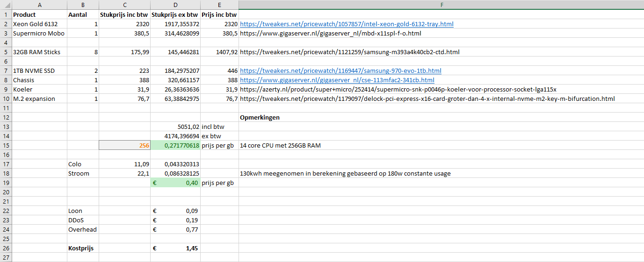Select column header A
Image resolution: width=644 pixels, height=262 pixels.
pos(39,5)
